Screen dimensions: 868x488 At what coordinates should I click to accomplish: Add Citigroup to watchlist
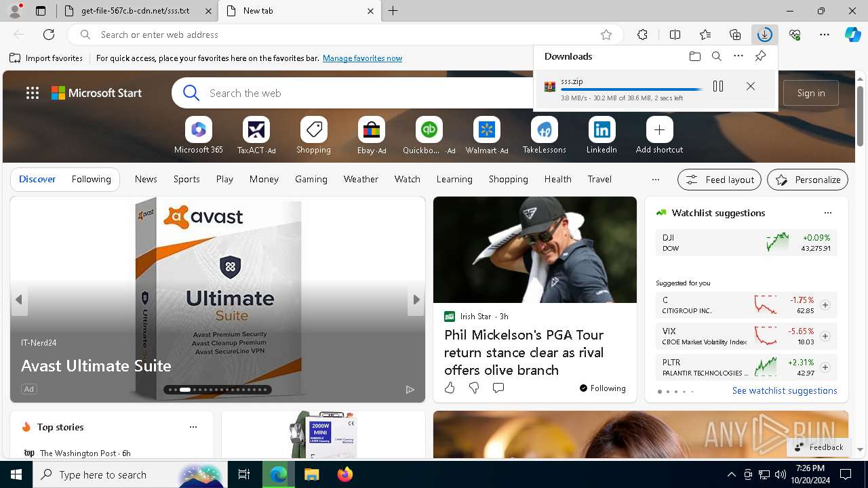pyautogui.click(x=825, y=305)
